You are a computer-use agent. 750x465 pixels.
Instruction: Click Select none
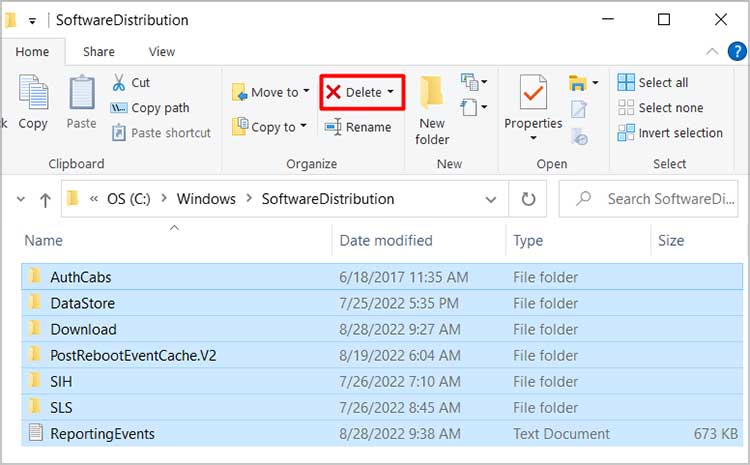click(660, 108)
